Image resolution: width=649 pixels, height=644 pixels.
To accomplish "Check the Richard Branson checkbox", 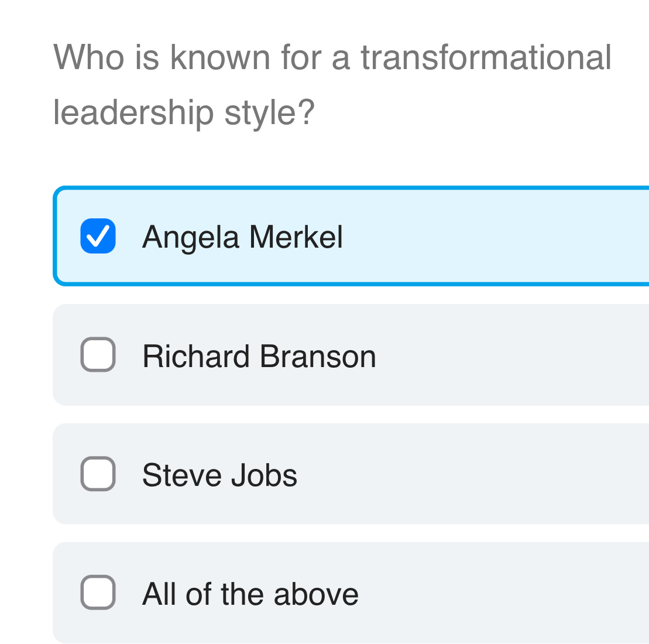I will [98, 355].
